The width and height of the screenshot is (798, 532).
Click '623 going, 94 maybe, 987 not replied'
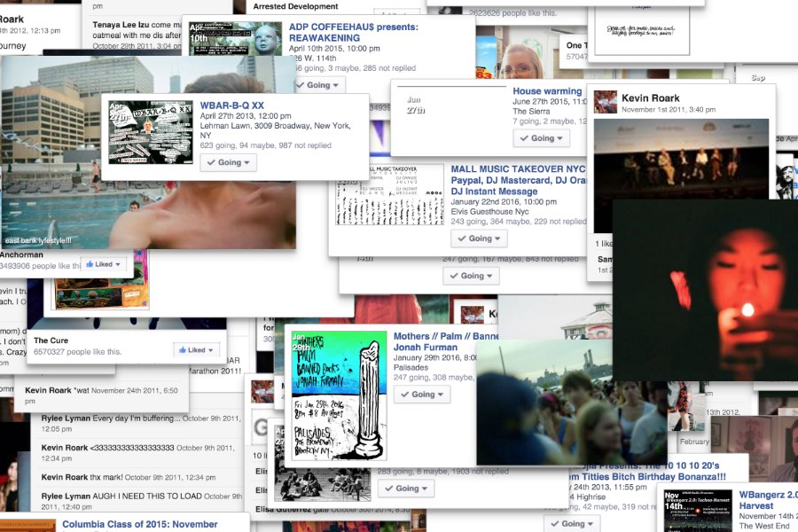(x=266, y=145)
